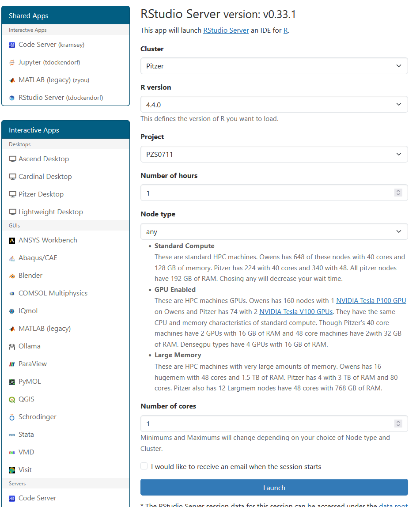The image size is (420, 507).
Task: Open the Node type dropdown set to any
Action: click(x=274, y=231)
